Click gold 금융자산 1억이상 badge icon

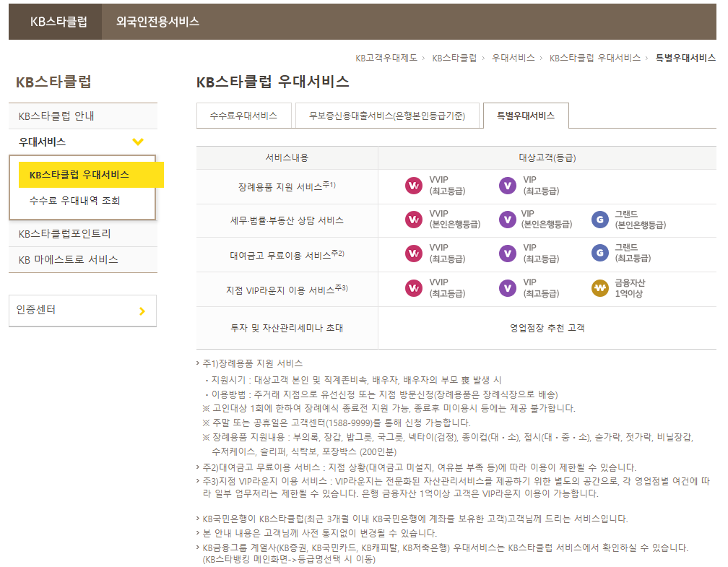coord(600,288)
